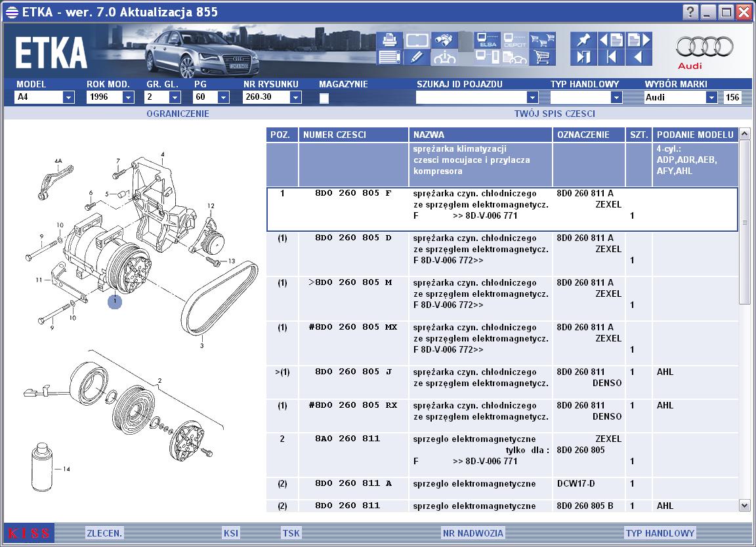Image resolution: width=756 pixels, height=547 pixels.
Task: Click the parts list vertical scrollbar thumb
Action: coord(744,223)
